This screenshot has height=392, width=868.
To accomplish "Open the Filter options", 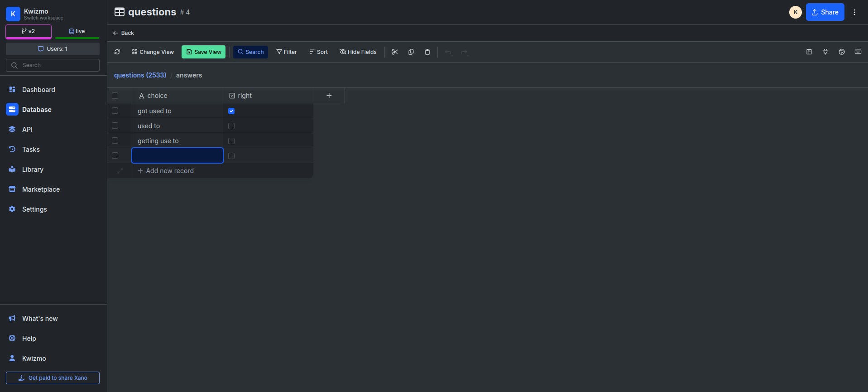I will (287, 52).
